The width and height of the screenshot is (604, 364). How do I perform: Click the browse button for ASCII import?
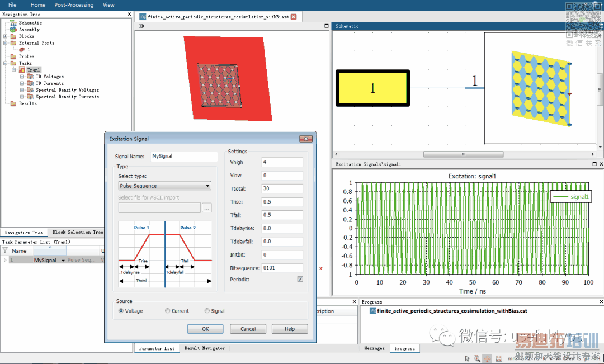[207, 208]
